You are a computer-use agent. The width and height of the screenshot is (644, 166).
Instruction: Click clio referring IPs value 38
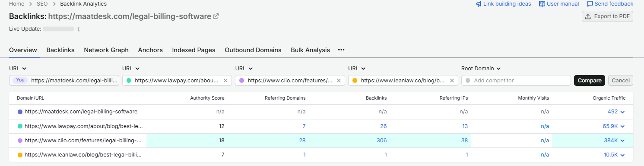pos(464,141)
